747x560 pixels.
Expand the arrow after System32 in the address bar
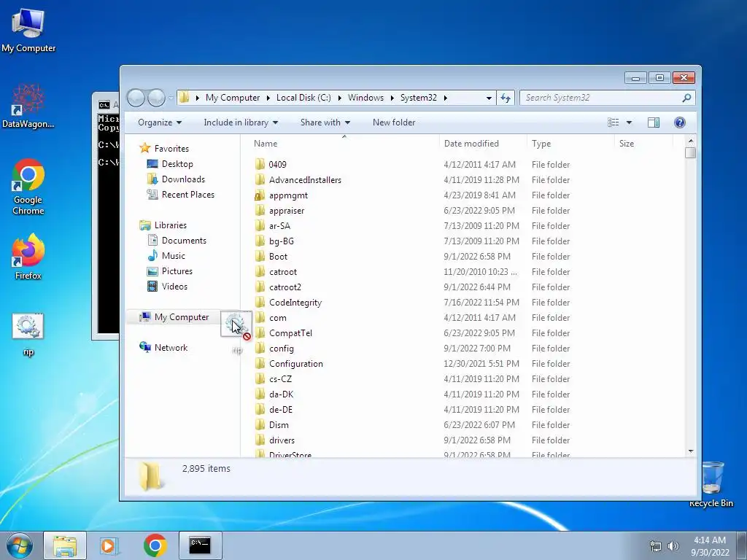click(x=446, y=98)
